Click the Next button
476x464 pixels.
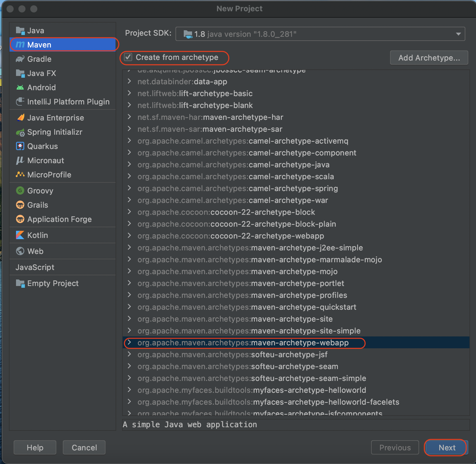tap(447, 447)
